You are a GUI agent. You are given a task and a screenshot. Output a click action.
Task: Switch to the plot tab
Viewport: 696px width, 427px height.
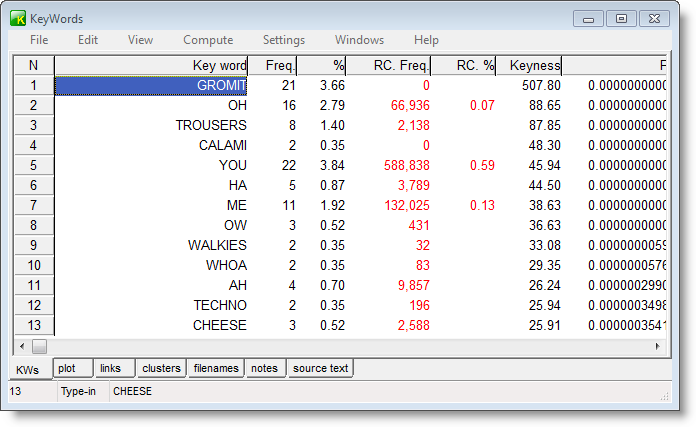(x=67, y=368)
